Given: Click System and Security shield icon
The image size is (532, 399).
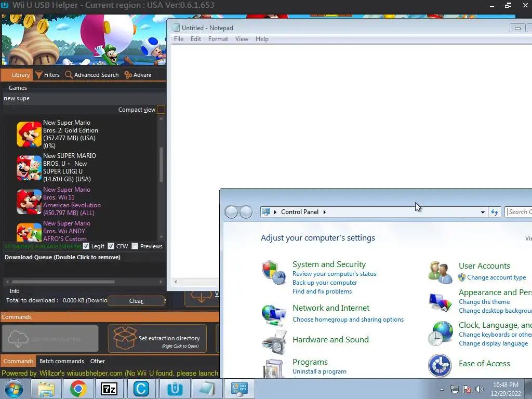Looking at the screenshot, I should (273, 272).
